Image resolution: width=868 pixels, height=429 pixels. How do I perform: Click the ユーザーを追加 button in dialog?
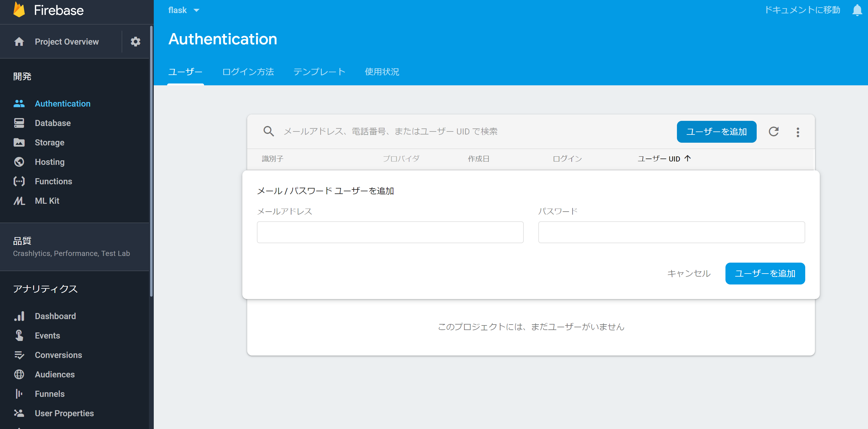(x=765, y=274)
